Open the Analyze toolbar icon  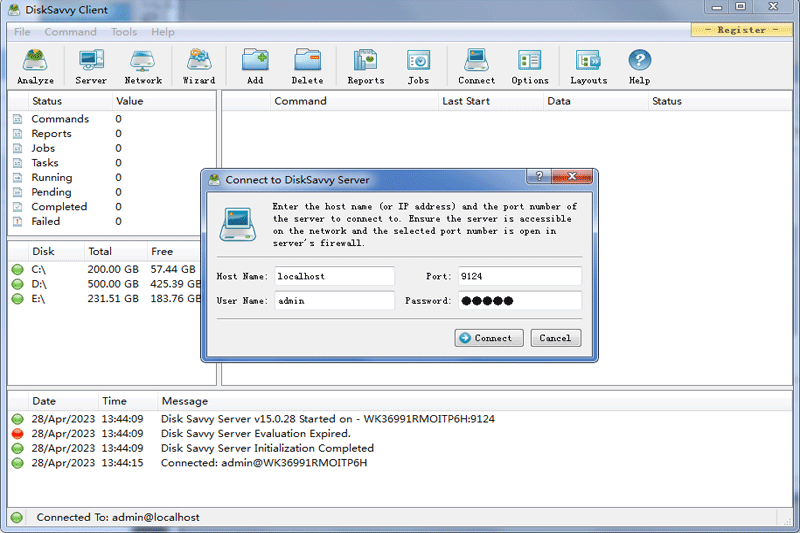35,66
